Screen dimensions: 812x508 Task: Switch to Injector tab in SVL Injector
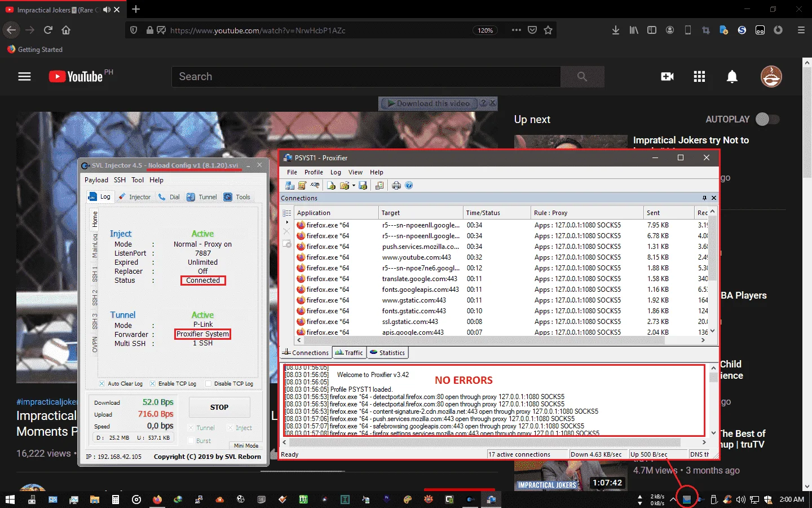click(x=134, y=197)
